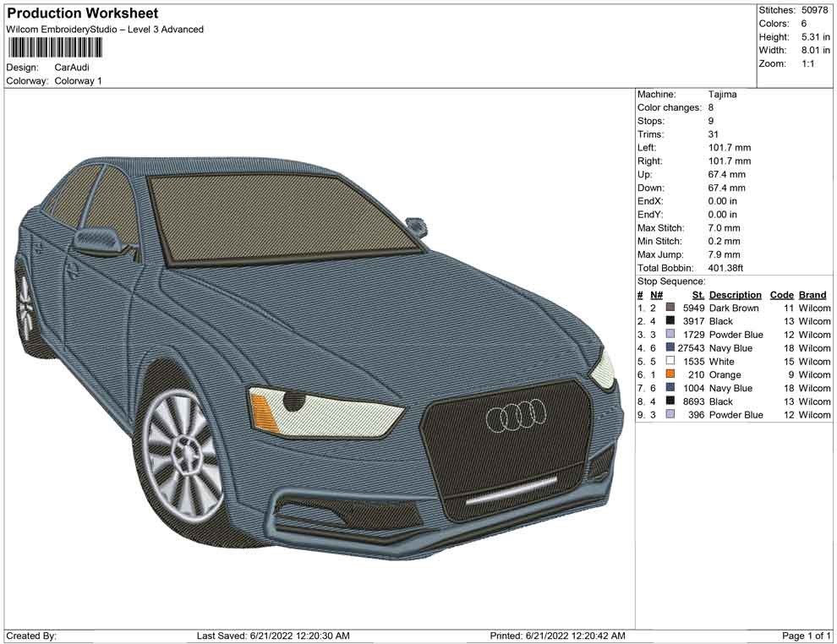Pick the Navy Blue swatch with 27543 stitches
This screenshot has height=644, width=837.
click(670, 348)
